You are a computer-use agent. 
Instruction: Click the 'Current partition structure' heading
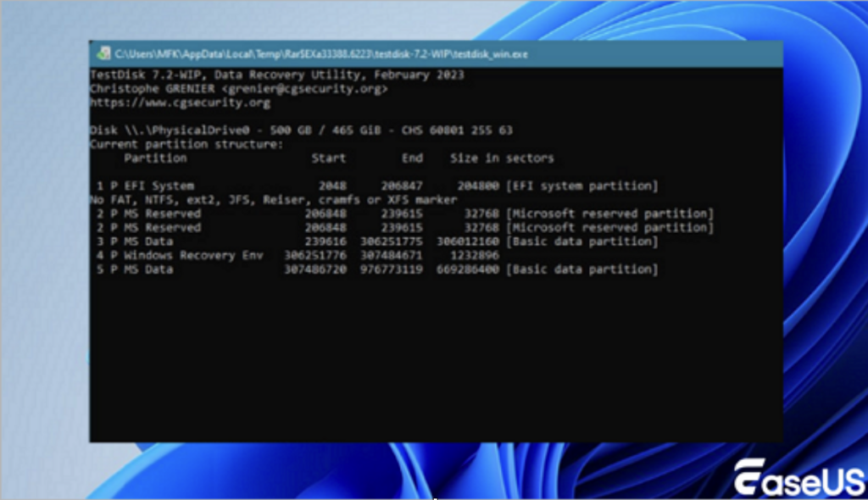click(x=186, y=144)
